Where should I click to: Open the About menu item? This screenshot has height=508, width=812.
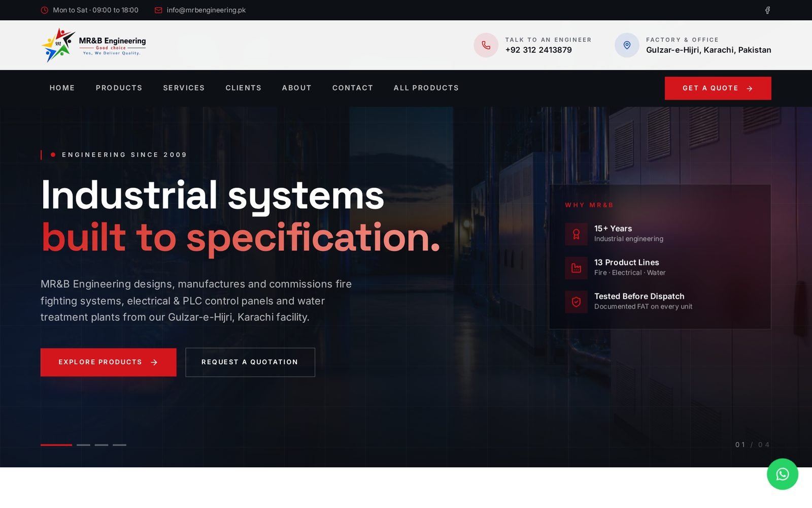point(297,88)
